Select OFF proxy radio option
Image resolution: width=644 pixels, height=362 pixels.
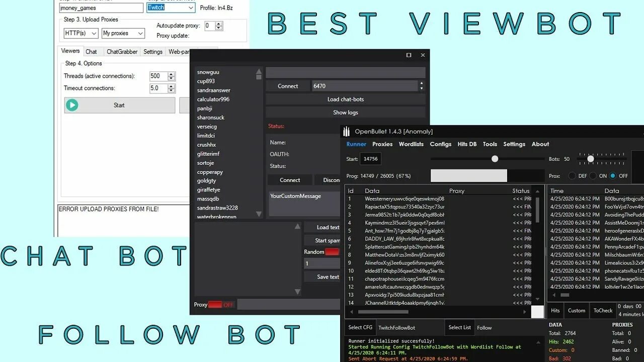pos(612,176)
